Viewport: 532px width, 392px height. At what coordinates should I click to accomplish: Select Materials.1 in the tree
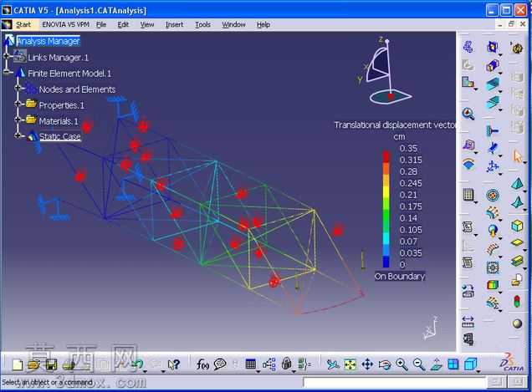[x=59, y=121]
